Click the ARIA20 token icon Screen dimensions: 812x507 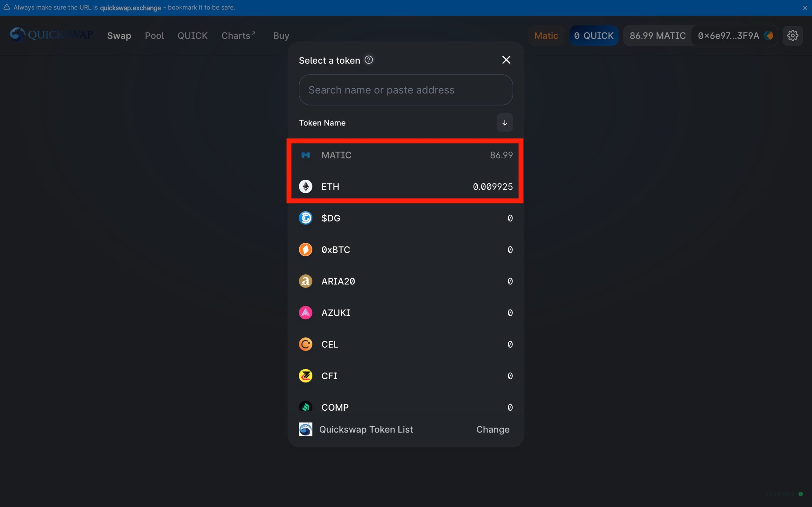coord(305,281)
